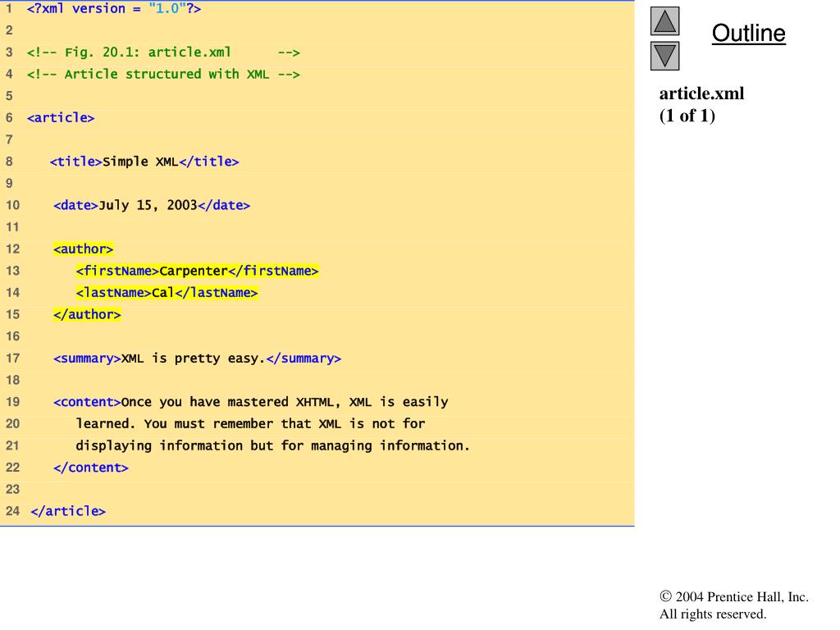Select the opening <article> tag
Viewport: 840px width, 630px height.
[x=61, y=118]
